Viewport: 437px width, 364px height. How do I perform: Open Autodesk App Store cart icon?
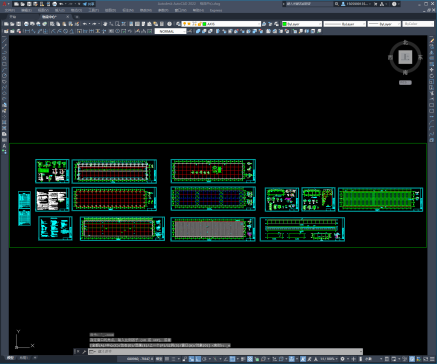coord(376,4)
